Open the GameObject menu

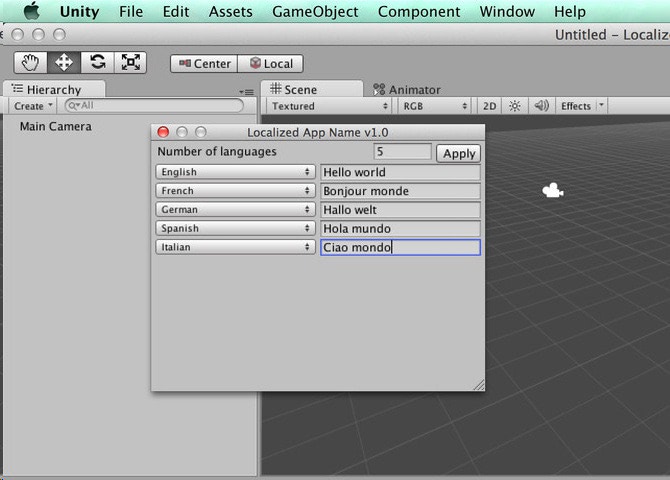point(315,12)
